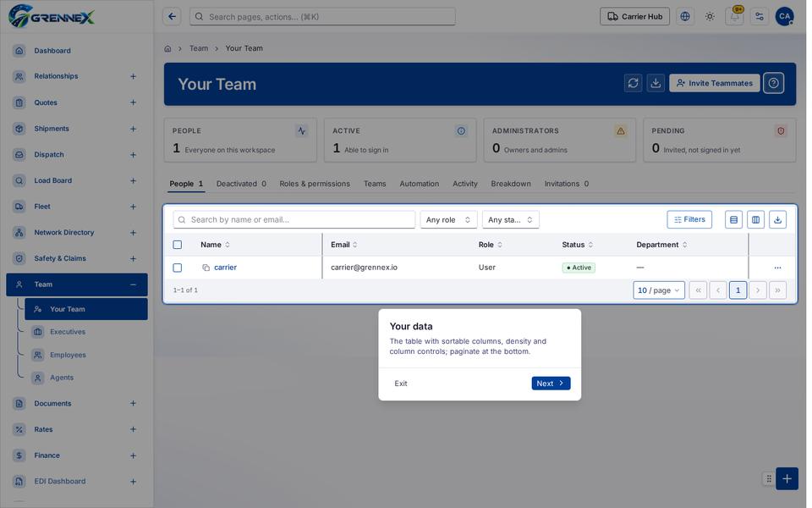The height and width of the screenshot is (508, 812).
Task: Open the Any status filter dropdown
Action: (x=511, y=220)
